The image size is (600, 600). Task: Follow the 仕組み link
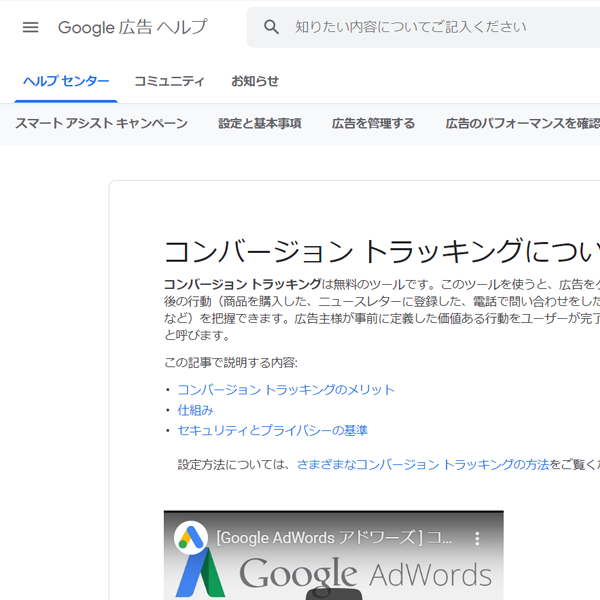coord(195,410)
